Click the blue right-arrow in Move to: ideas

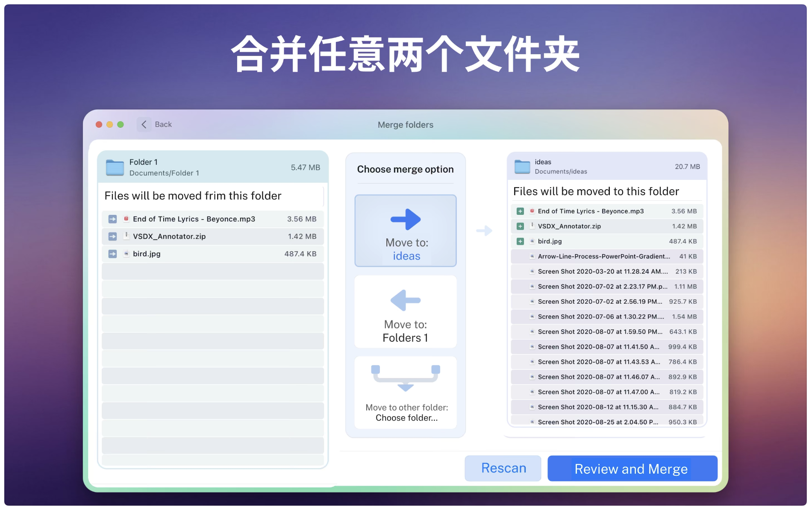tap(405, 218)
